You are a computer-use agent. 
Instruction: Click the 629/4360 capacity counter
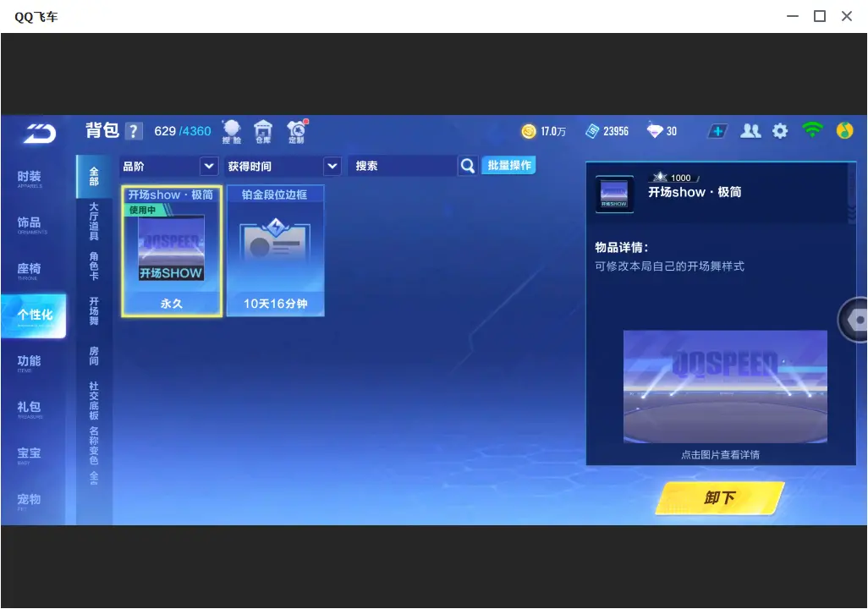coord(183,131)
